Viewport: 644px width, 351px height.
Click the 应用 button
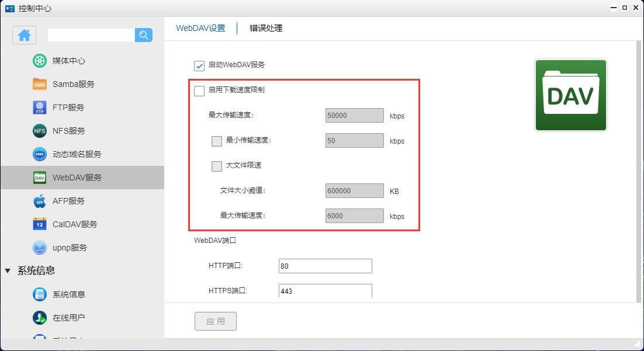point(216,321)
